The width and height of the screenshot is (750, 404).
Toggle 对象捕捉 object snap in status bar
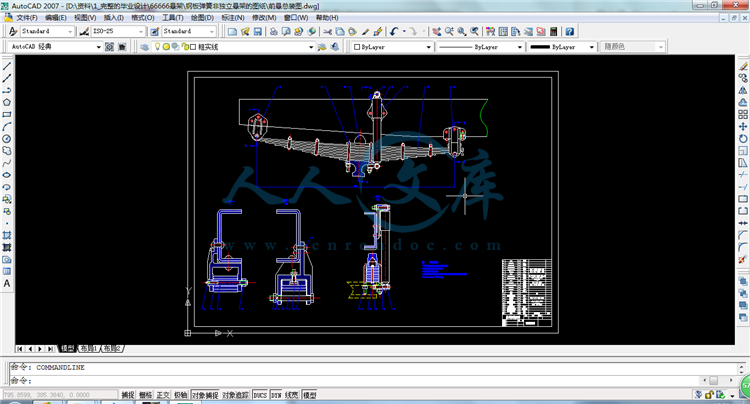205,395
